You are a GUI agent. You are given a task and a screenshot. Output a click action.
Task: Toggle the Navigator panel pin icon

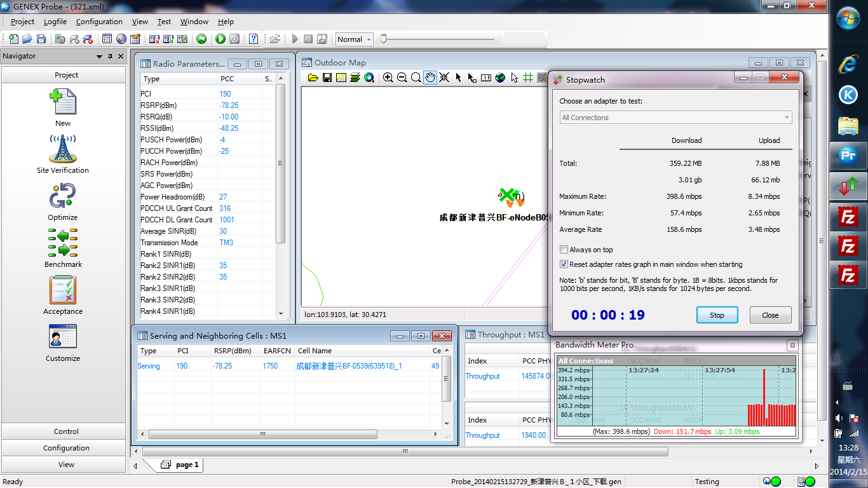coord(110,57)
